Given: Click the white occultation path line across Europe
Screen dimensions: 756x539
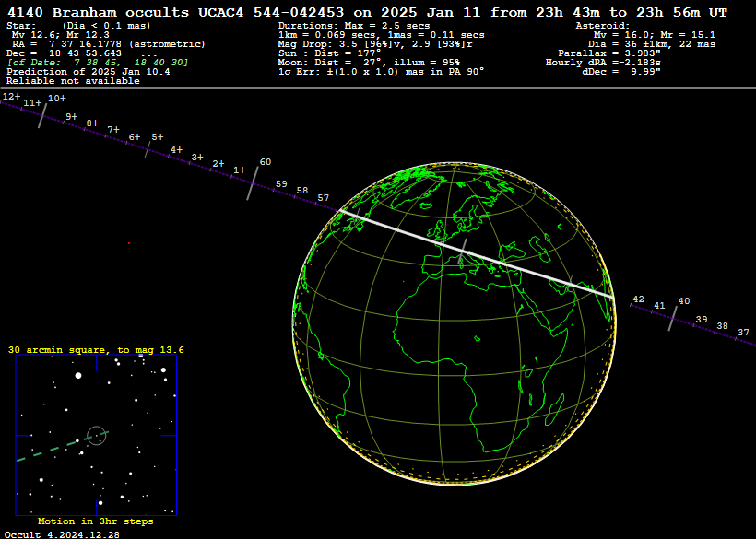Looking at the screenshot, I should [x=477, y=254].
